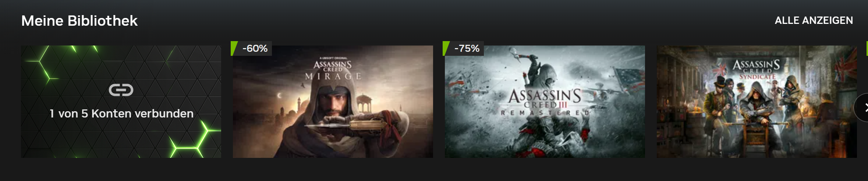Viewport: 868px width, 181px height.
Task: Click the green tag beside -60% badge
Action: 234,48
